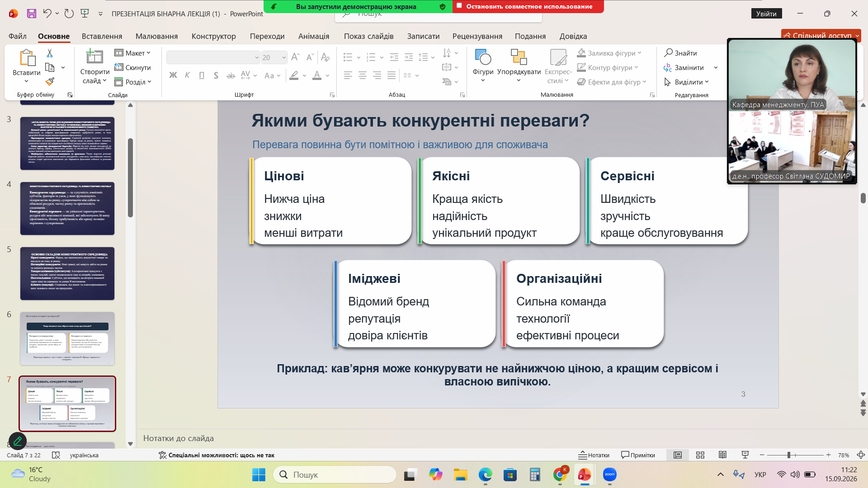Open the Фігури shapes gallery
The image size is (868, 488).
click(483, 66)
